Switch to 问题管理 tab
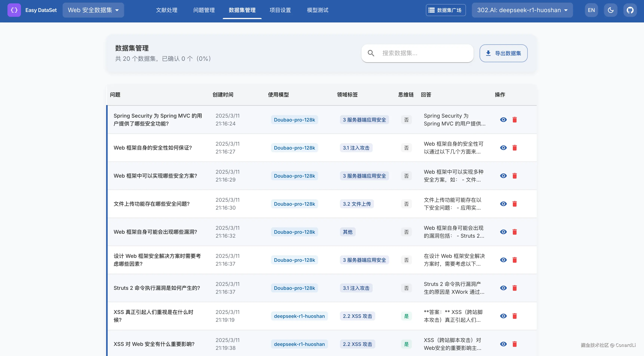Image resolution: width=644 pixels, height=356 pixels. pos(204,10)
